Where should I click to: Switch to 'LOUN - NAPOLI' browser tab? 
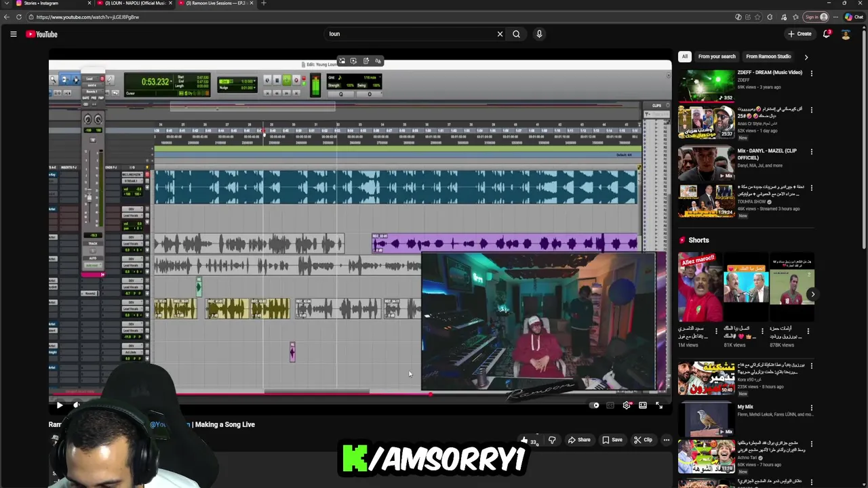(x=134, y=3)
